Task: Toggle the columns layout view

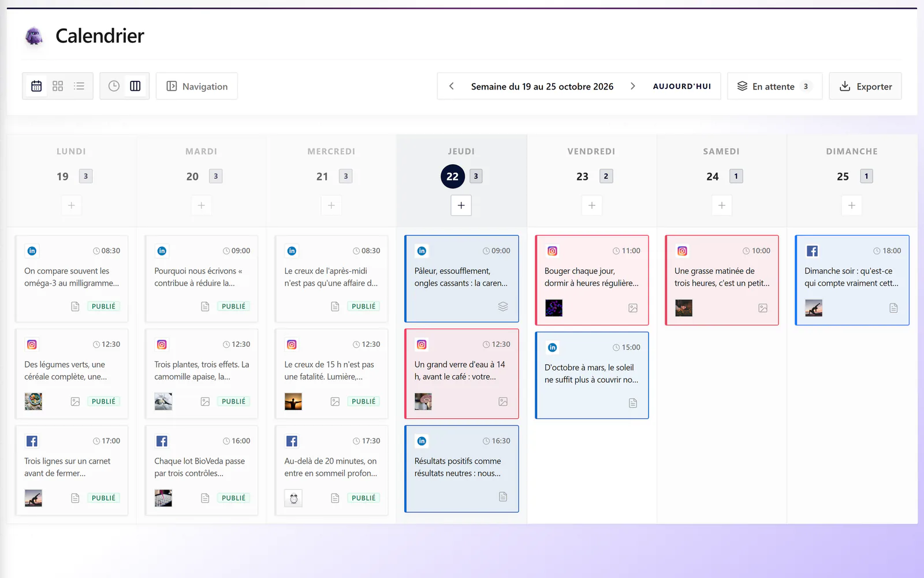Action: (x=135, y=86)
